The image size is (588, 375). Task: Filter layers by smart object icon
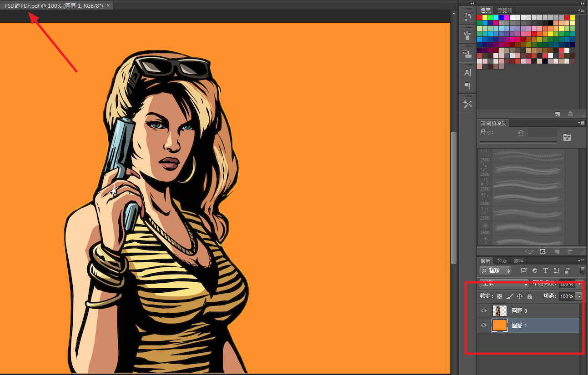click(x=568, y=271)
